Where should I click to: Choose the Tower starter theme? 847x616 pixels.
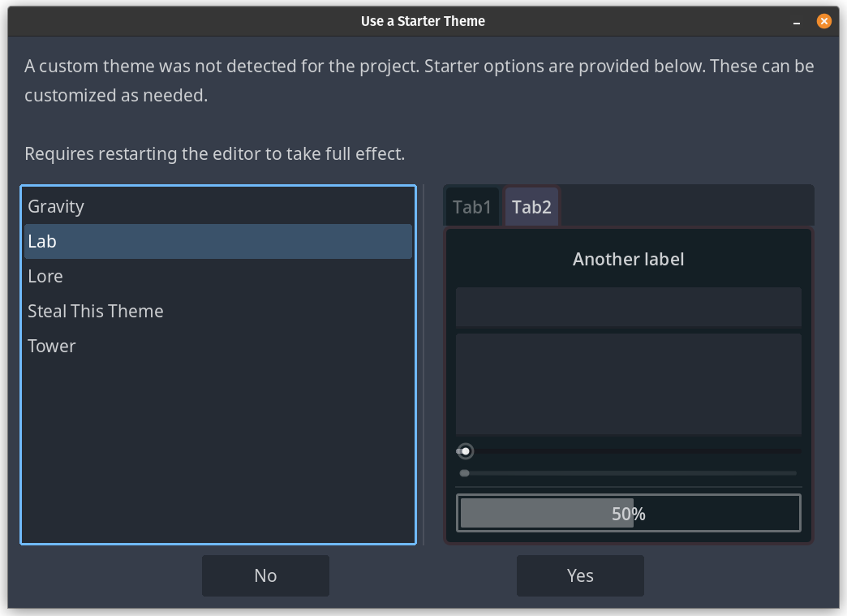point(52,347)
